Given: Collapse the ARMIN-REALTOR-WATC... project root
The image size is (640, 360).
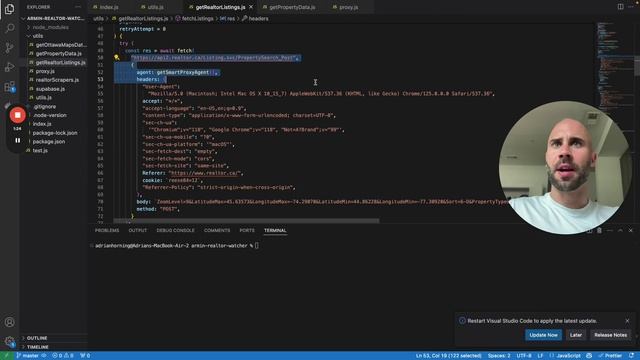Looking at the screenshot, I should point(53,18).
